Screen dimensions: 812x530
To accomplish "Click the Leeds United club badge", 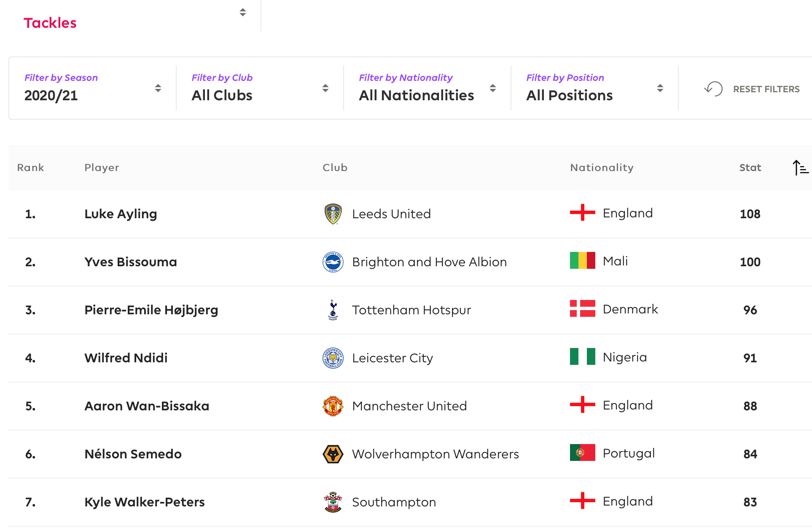I will tap(333, 214).
